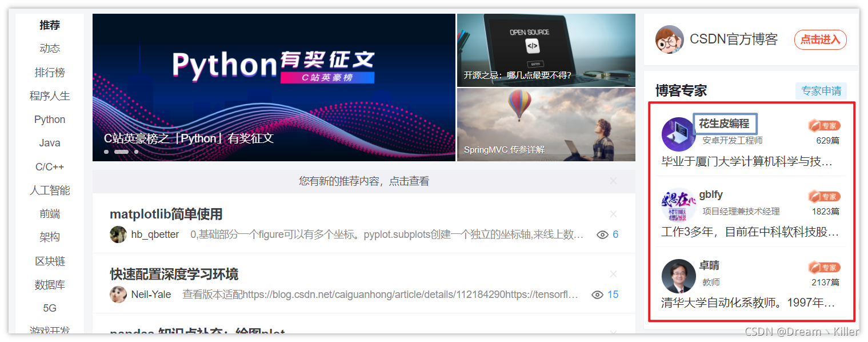
Task: Open 卓晴 expert avatar photo
Action: pyautogui.click(x=678, y=276)
